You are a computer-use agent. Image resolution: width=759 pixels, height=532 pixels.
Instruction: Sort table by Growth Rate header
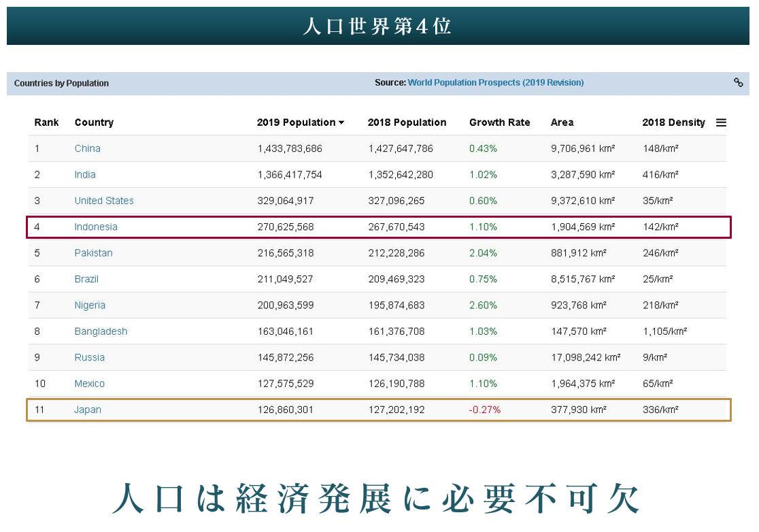click(499, 123)
